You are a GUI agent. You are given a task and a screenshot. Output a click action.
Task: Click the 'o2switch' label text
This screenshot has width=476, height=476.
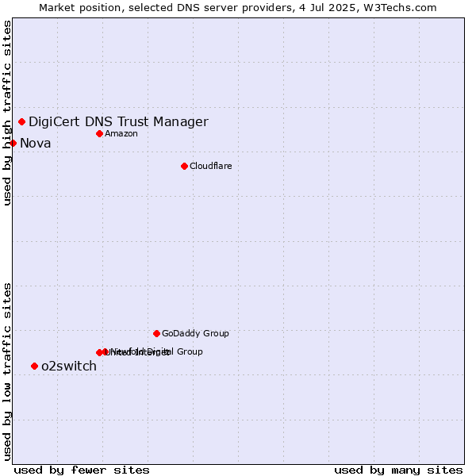pyautogui.click(x=69, y=366)
